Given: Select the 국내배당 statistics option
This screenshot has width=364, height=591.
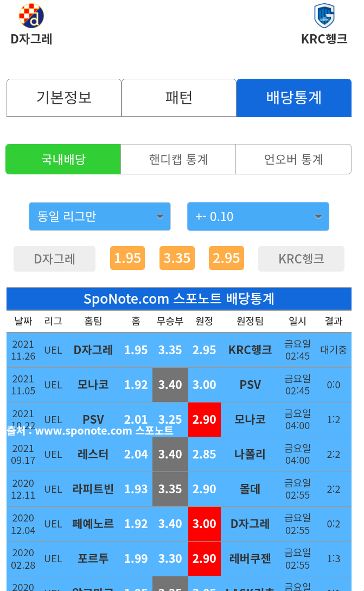Looking at the screenshot, I should (x=63, y=159).
